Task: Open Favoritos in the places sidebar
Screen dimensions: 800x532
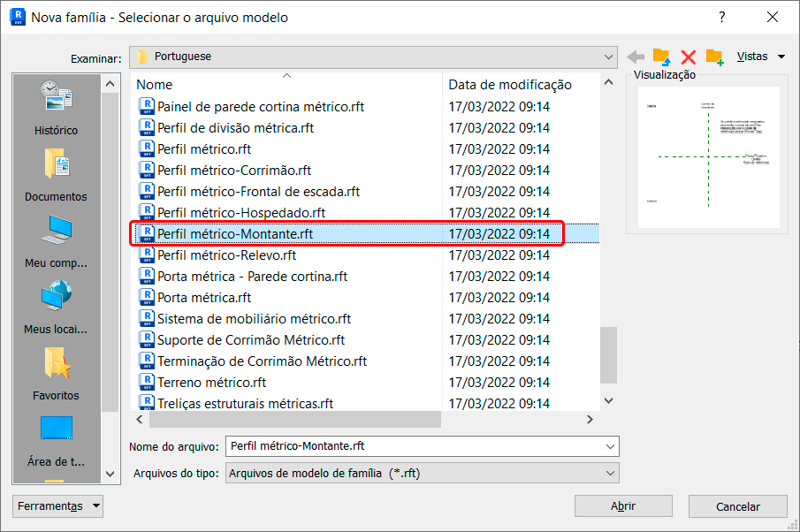Action: point(56,372)
